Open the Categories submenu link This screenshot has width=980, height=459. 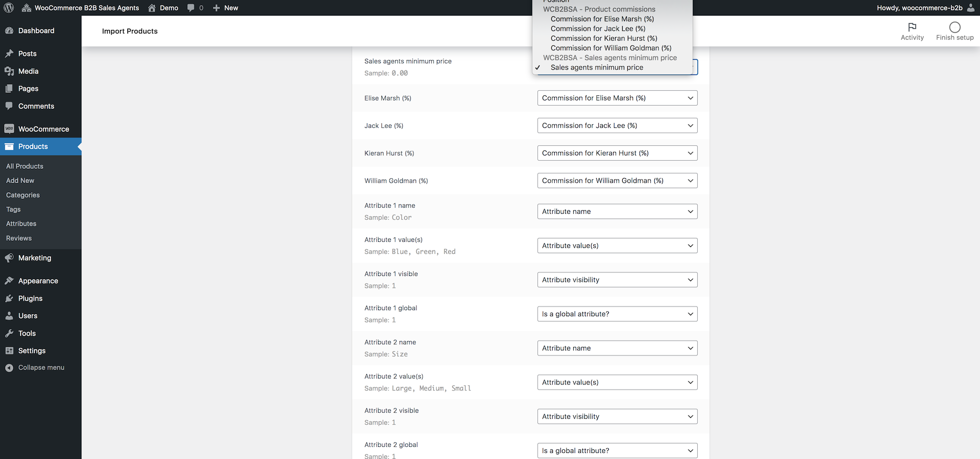(23, 195)
